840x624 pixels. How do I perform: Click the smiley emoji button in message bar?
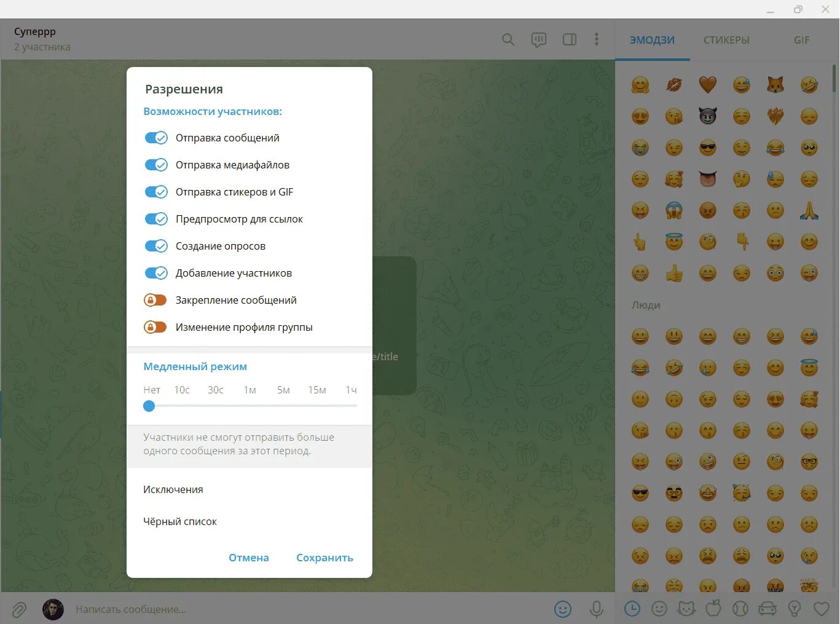point(563,609)
